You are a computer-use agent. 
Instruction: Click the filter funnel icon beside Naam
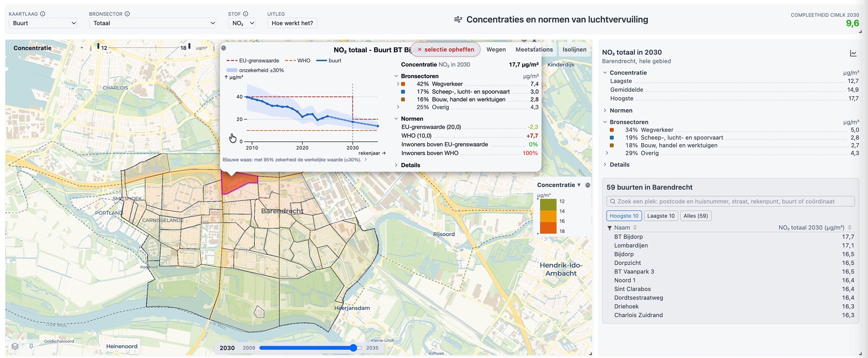(609, 228)
